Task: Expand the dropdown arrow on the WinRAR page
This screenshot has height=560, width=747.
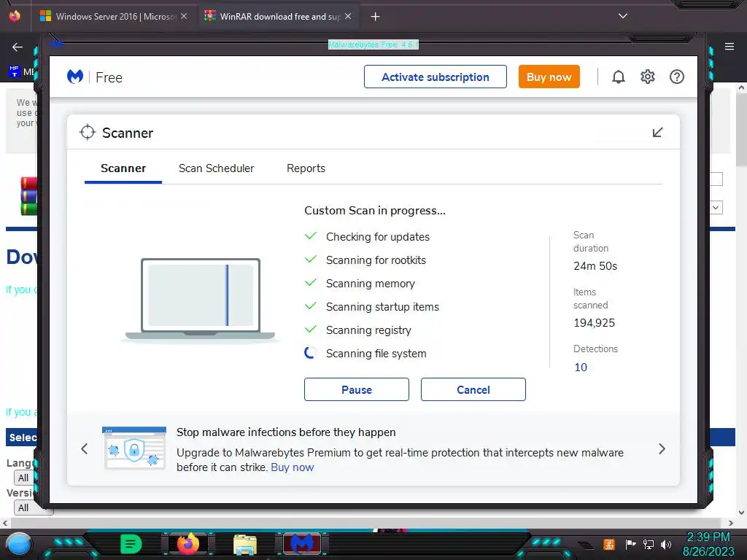Action: click(716, 208)
